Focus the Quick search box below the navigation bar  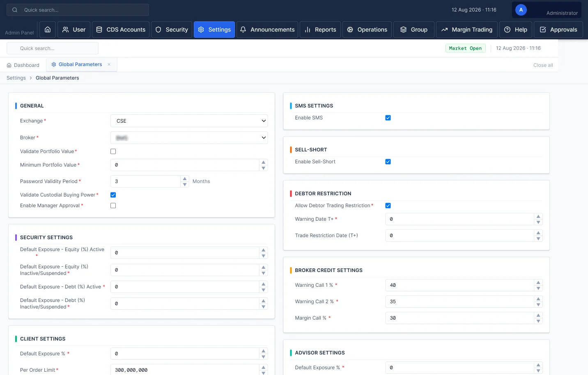coord(53,48)
